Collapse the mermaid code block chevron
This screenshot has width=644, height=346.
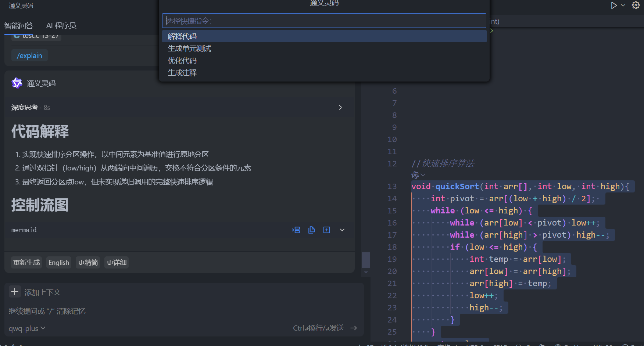(x=342, y=230)
